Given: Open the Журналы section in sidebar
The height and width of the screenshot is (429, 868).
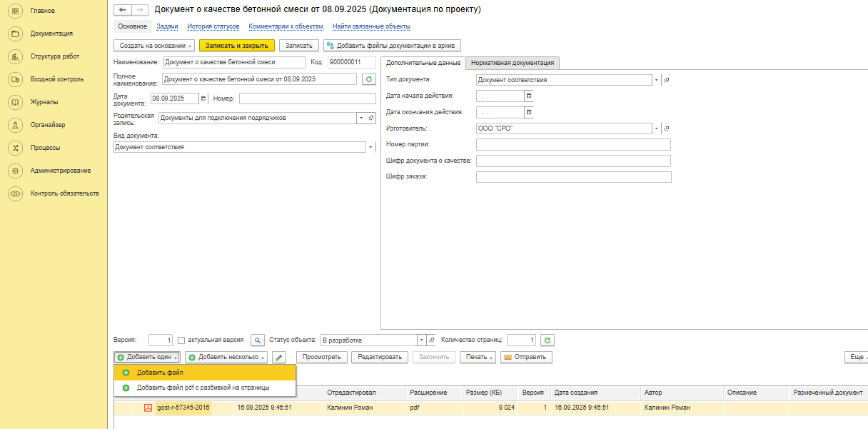Looking at the screenshot, I should (x=44, y=102).
